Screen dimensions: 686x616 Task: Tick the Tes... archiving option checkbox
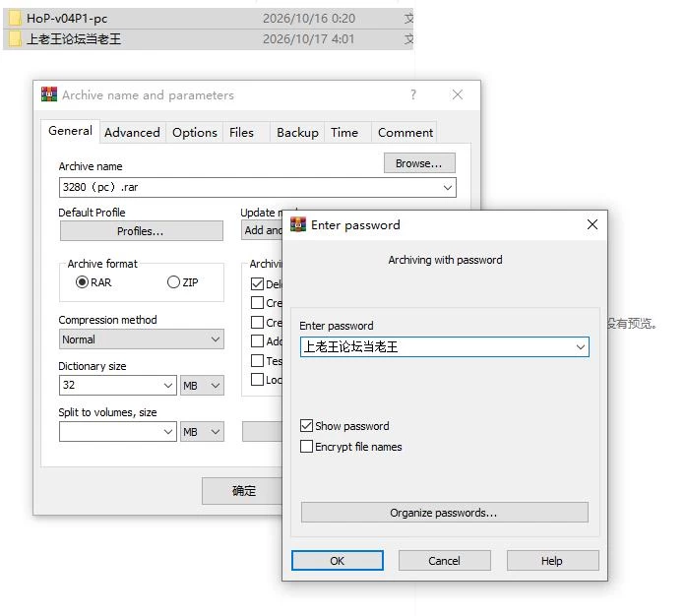pos(257,360)
